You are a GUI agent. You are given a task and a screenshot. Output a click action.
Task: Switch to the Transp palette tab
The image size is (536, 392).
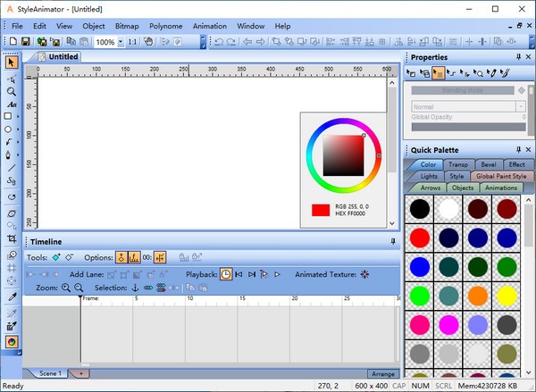[x=458, y=164]
